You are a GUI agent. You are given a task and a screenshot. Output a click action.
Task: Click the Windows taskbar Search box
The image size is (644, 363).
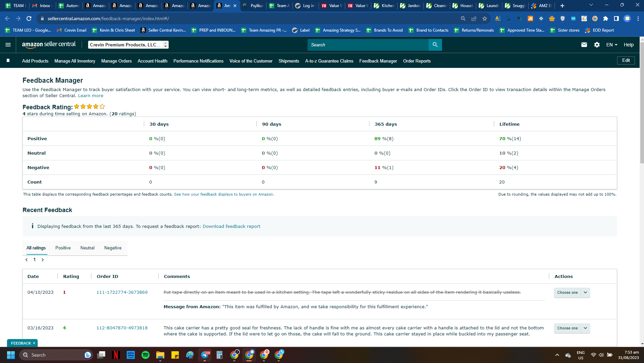click(55, 355)
